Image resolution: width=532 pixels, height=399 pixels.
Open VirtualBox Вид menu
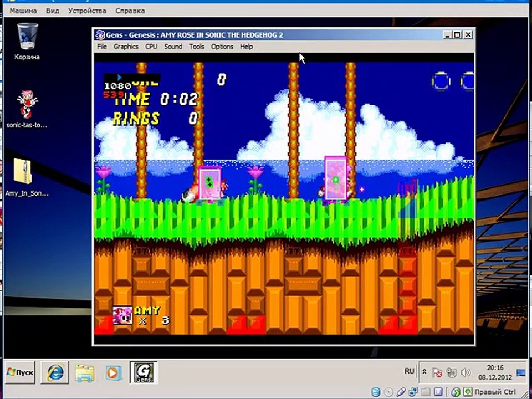pos(53,11)
